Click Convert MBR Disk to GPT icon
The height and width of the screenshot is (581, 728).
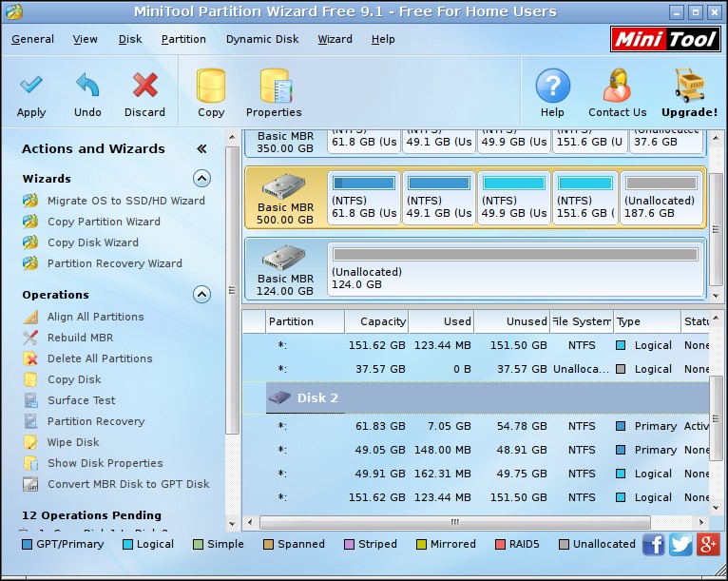coord(30,484)
